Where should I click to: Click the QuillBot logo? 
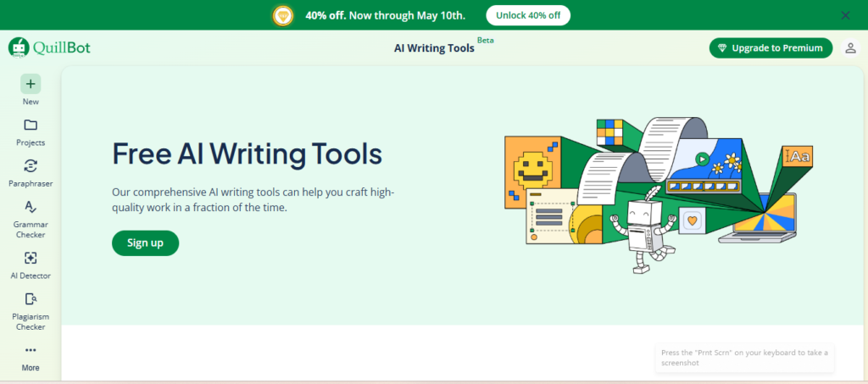[49, 48]
